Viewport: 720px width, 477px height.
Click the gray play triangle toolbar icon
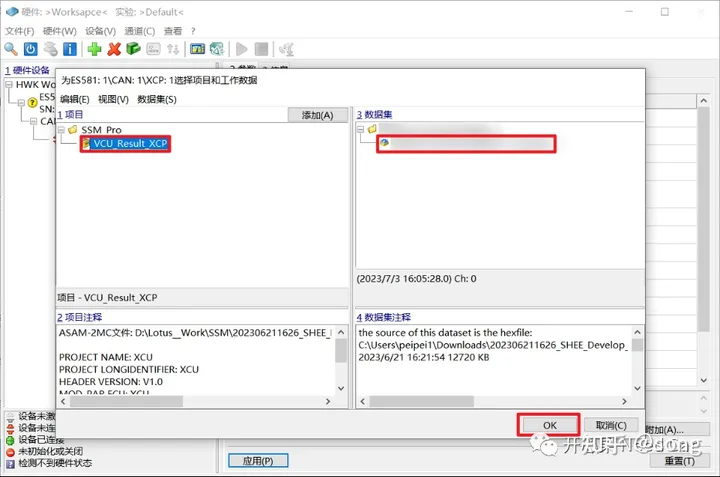pyautogui.click(x=242, y=49)
